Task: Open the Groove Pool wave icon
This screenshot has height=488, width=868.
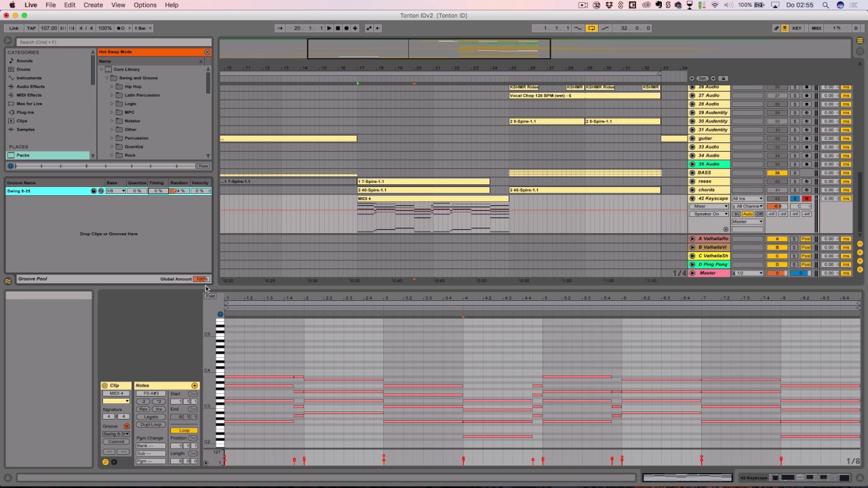Action: coord(8,281)
